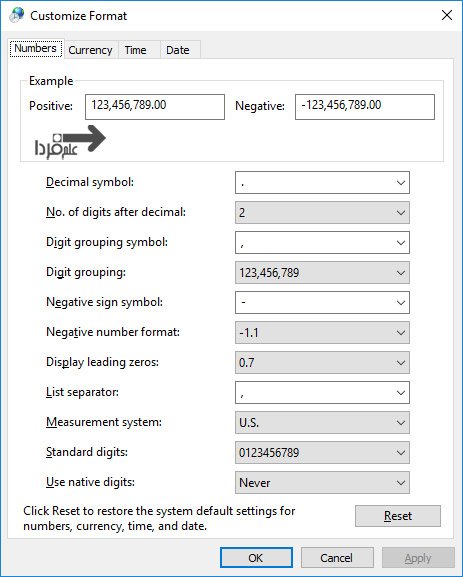
Task: Expand the Digit grouping symbol combo box
Action: click(x=322, y=243)
